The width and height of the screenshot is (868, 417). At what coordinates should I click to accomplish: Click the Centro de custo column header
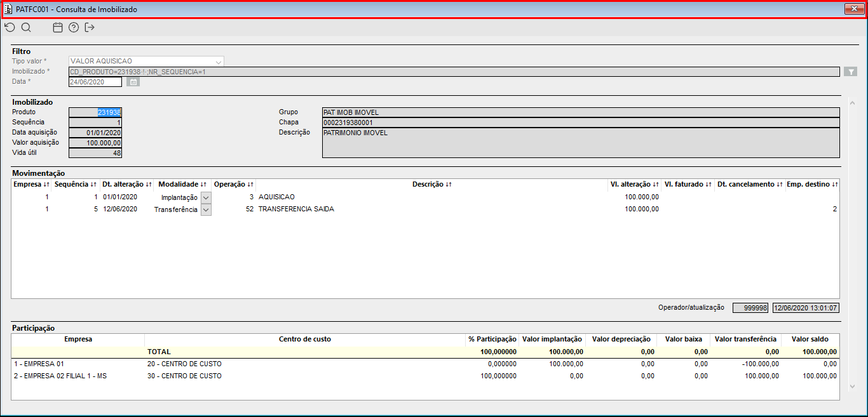(x=305, y=340)
